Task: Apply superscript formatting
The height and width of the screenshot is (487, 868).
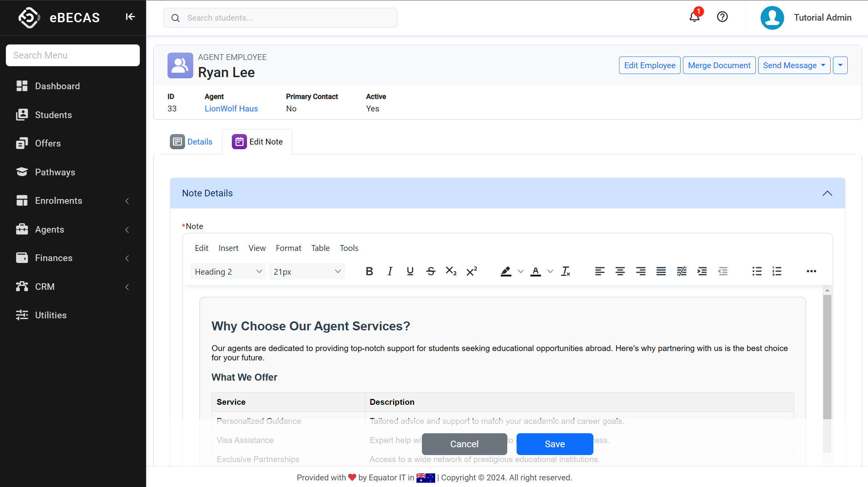Action: (x=471, y=271)
